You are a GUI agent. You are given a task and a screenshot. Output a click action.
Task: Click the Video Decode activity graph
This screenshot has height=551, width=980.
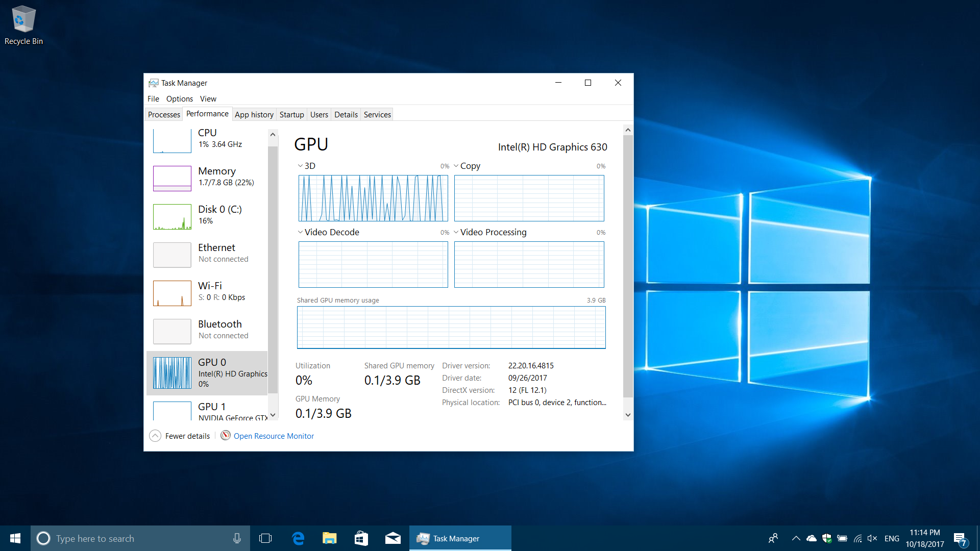click(373, 264)
